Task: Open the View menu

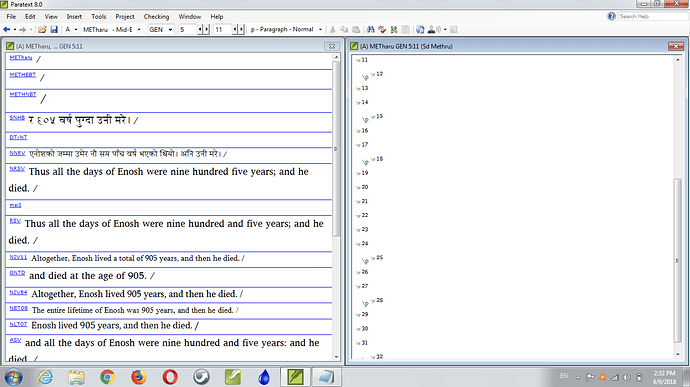Action: tap(51, 16)
